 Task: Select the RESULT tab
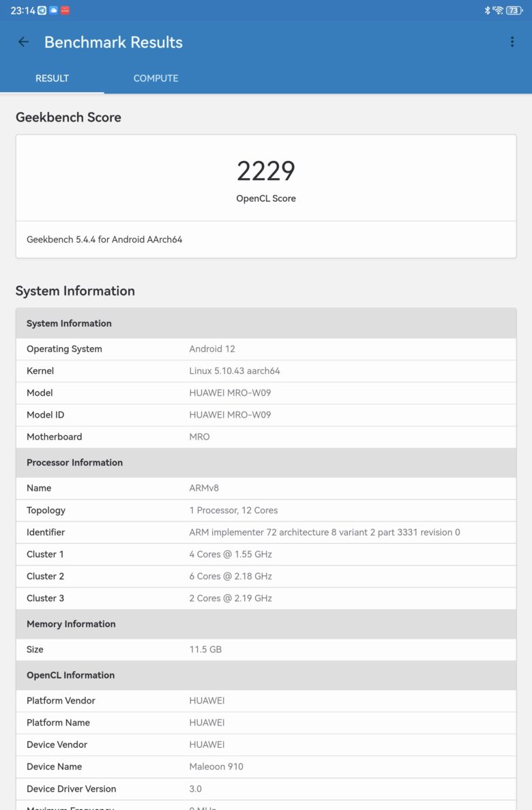[52, 78]
